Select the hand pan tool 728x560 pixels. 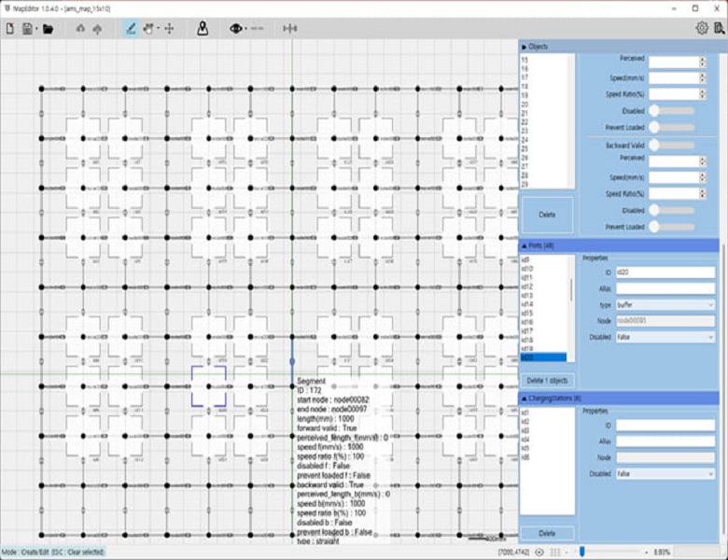point(148,29)
